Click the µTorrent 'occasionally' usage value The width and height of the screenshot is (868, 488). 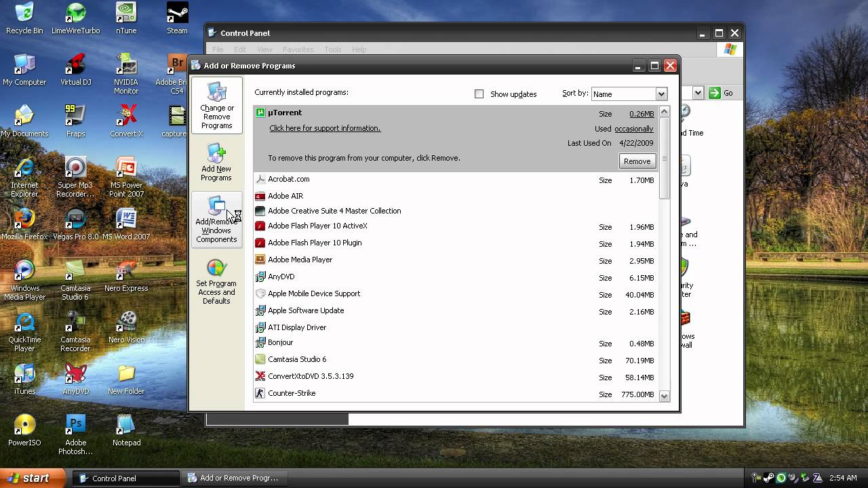point(634,129)
